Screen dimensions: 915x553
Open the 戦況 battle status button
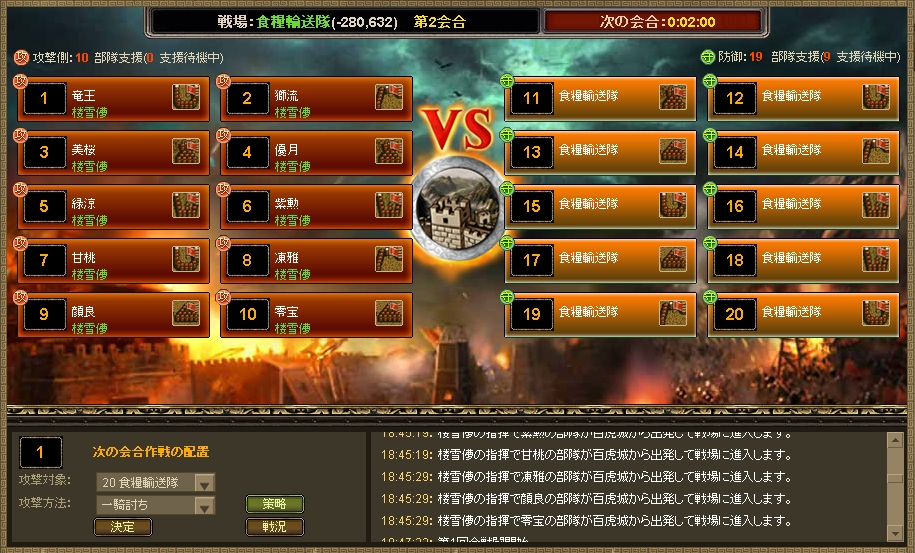coord(274,527)
